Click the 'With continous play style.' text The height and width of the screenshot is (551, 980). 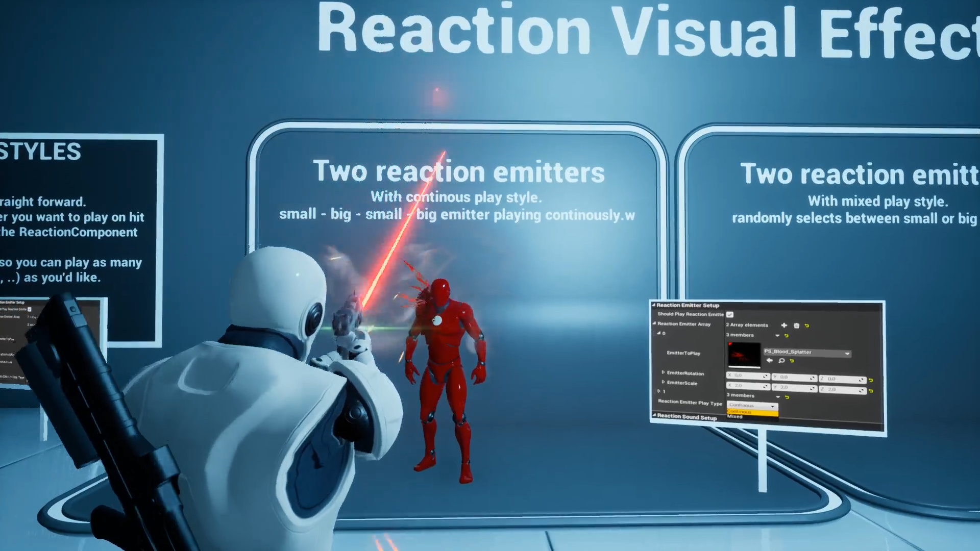point(456,197)
